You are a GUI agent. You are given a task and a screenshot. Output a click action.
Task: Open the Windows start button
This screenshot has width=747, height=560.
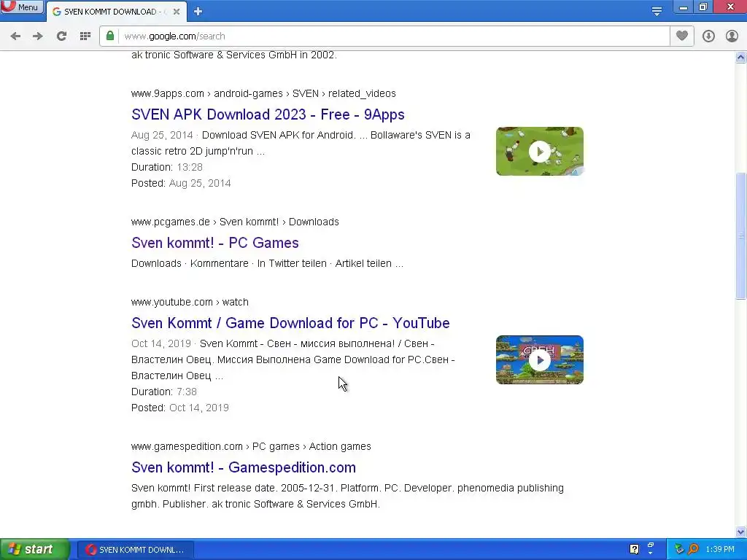[34, 550]
